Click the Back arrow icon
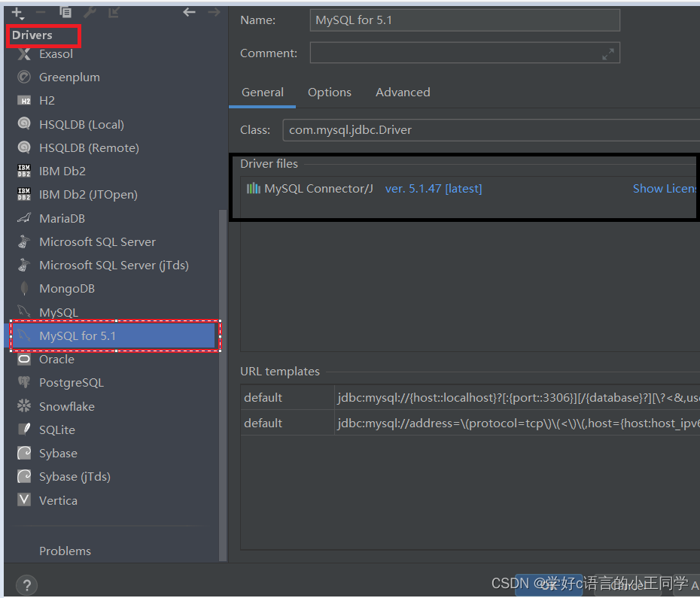 [189, 13]
